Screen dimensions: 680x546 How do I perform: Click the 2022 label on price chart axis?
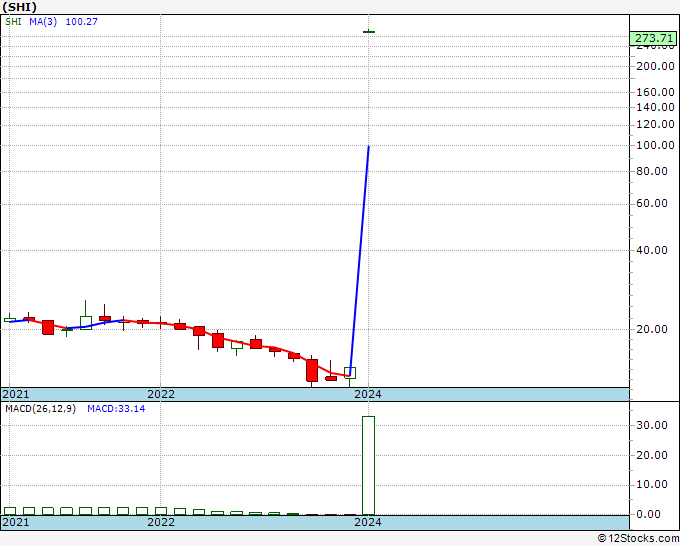tap(161, 394)
